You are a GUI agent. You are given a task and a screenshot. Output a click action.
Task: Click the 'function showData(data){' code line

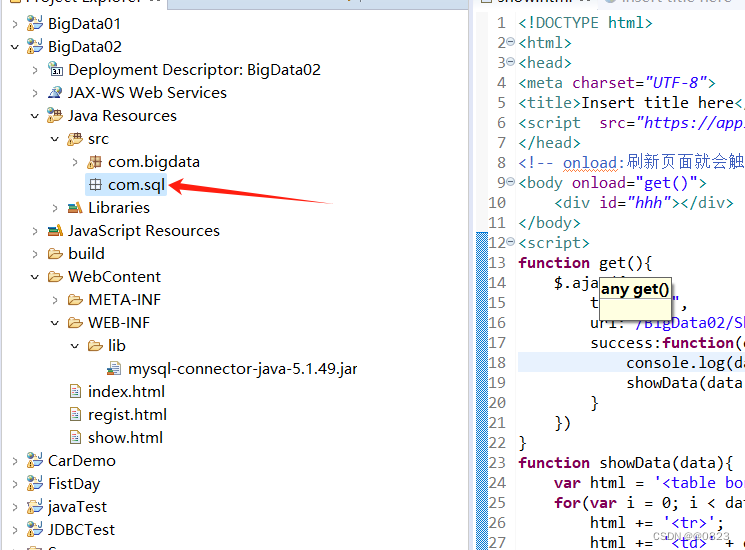pyautogui.click(x=625, y=463)
